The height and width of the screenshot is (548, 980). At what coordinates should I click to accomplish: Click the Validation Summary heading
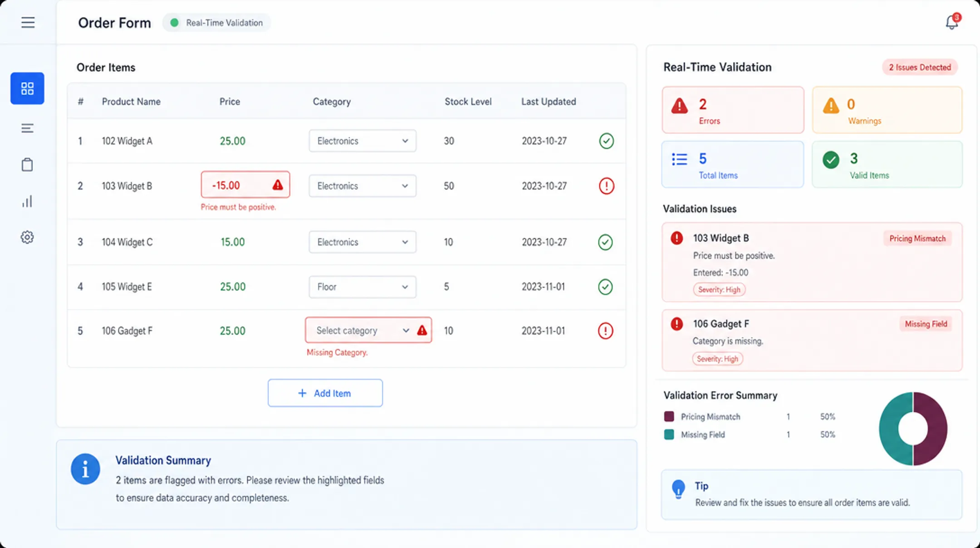[163, 460]
